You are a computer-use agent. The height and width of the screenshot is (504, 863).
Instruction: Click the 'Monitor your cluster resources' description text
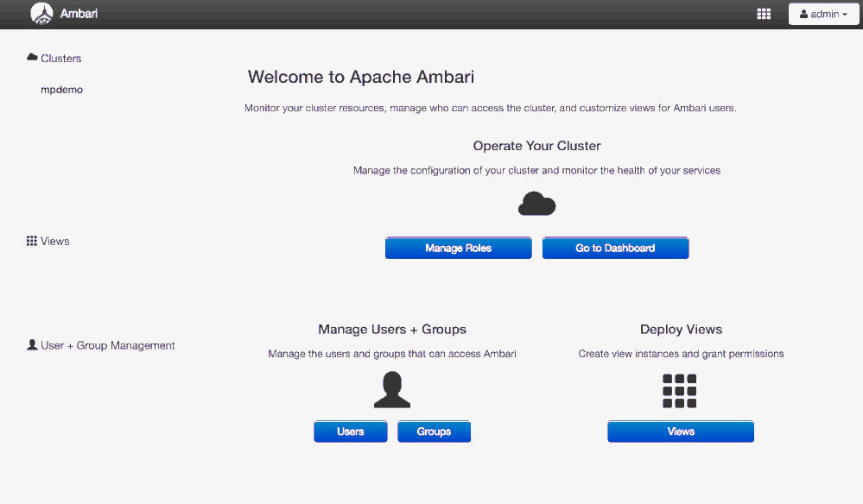491,108
